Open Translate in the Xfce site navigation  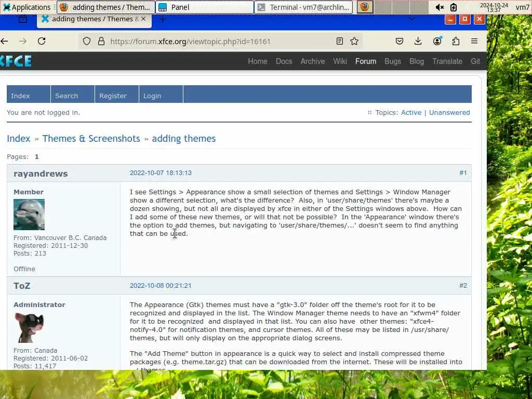[x=447, y=61]
